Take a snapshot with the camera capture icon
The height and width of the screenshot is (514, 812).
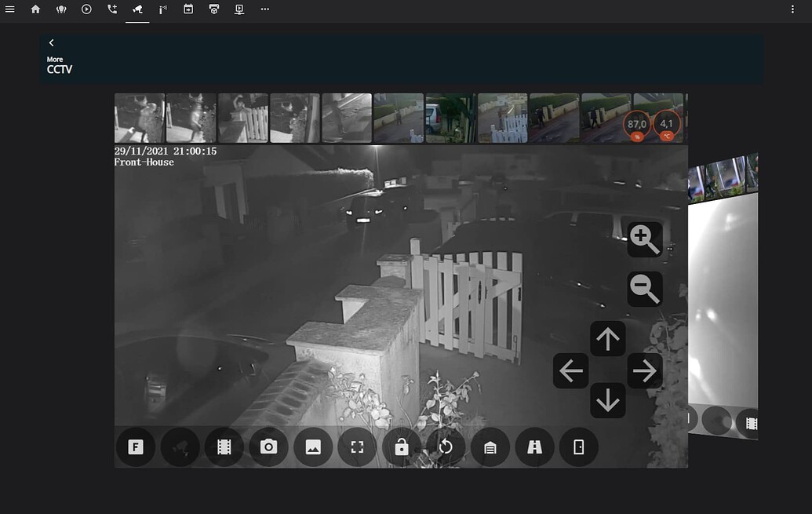coord(268,447)
